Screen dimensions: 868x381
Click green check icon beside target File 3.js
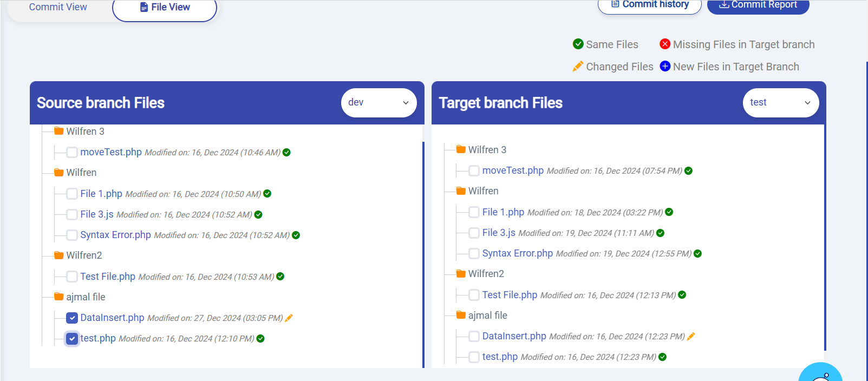tap(660, 233)
